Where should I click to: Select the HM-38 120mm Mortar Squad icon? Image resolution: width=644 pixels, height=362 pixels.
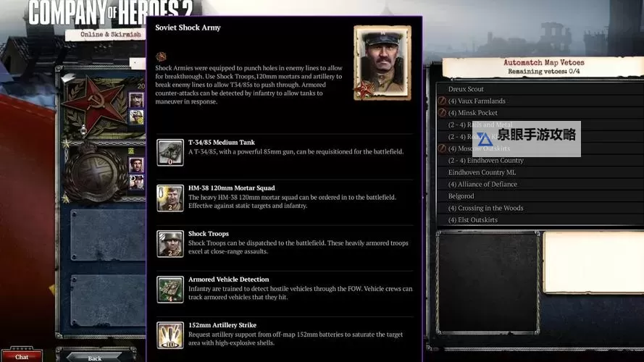point(170,198)
